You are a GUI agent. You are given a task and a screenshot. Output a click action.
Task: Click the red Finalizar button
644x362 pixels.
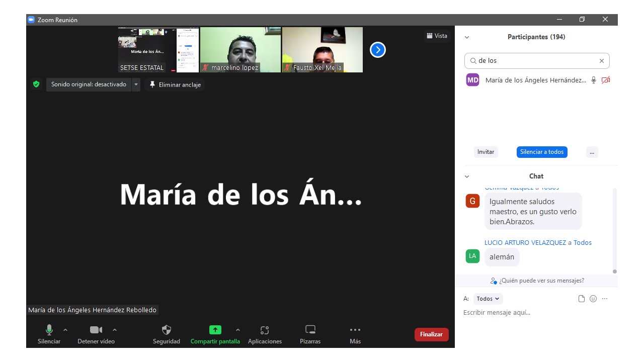pos(431,334)
